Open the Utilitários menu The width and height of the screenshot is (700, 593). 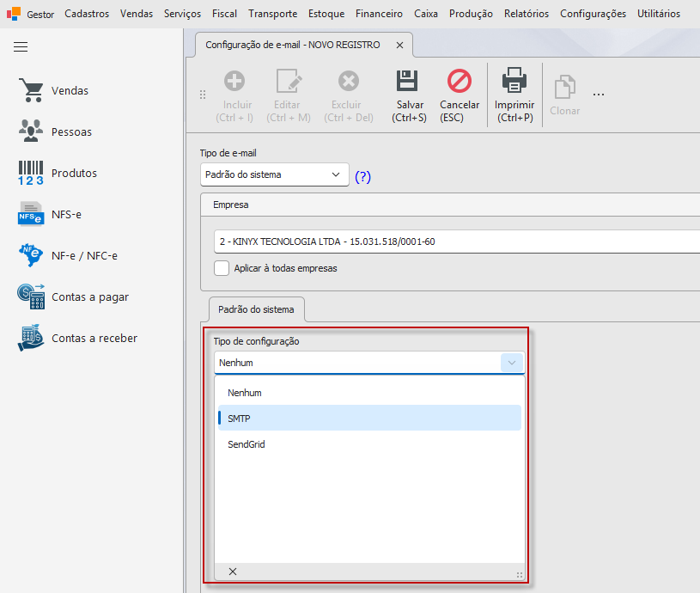(659, 14)
